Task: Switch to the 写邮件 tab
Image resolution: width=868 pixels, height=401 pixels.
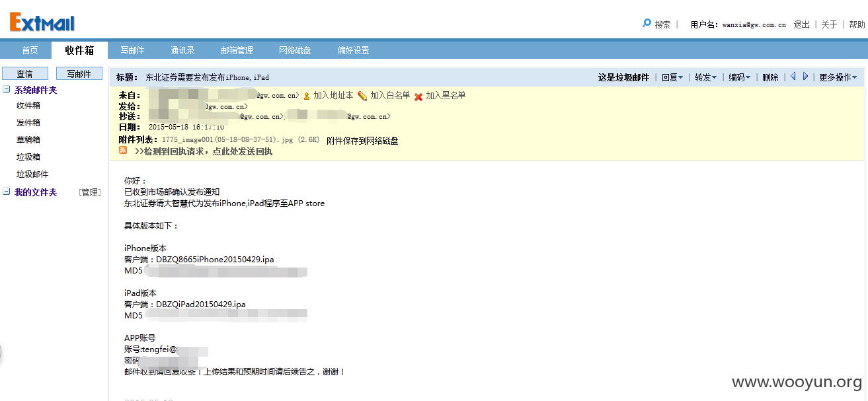Action: click(x=132, y=50)
